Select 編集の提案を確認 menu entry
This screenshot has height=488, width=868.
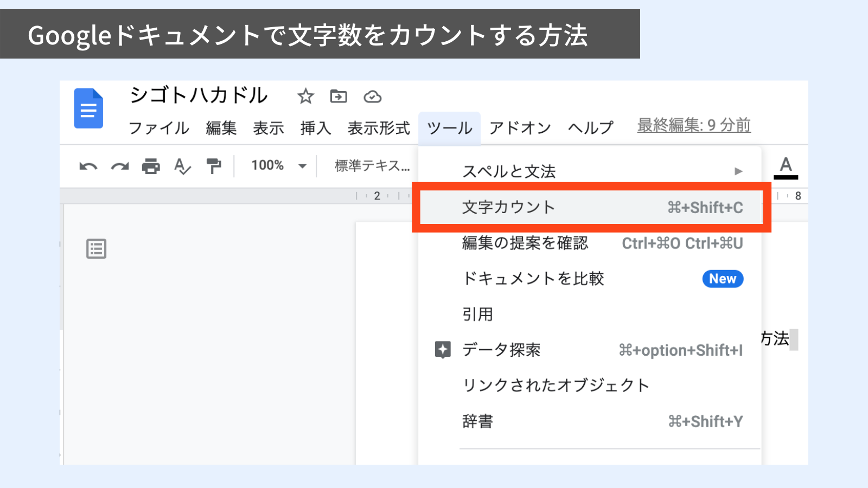590,243
